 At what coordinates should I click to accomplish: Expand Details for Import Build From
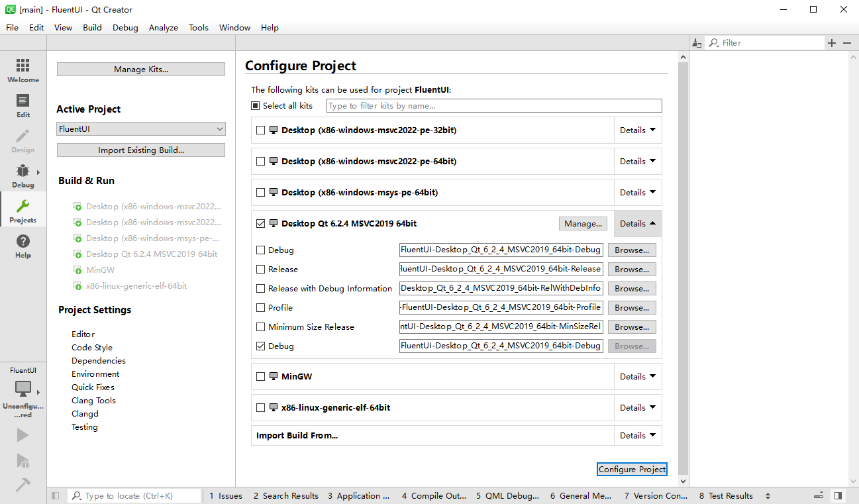[638, 436]
